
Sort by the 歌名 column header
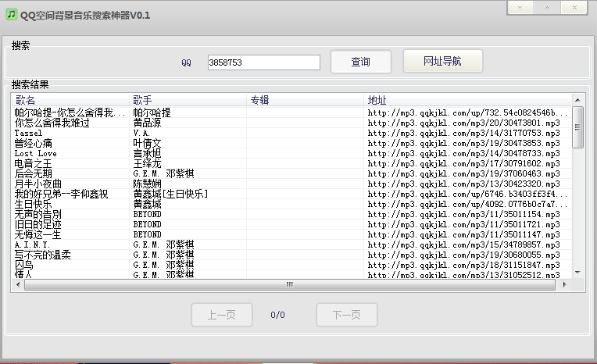point(70,100)
